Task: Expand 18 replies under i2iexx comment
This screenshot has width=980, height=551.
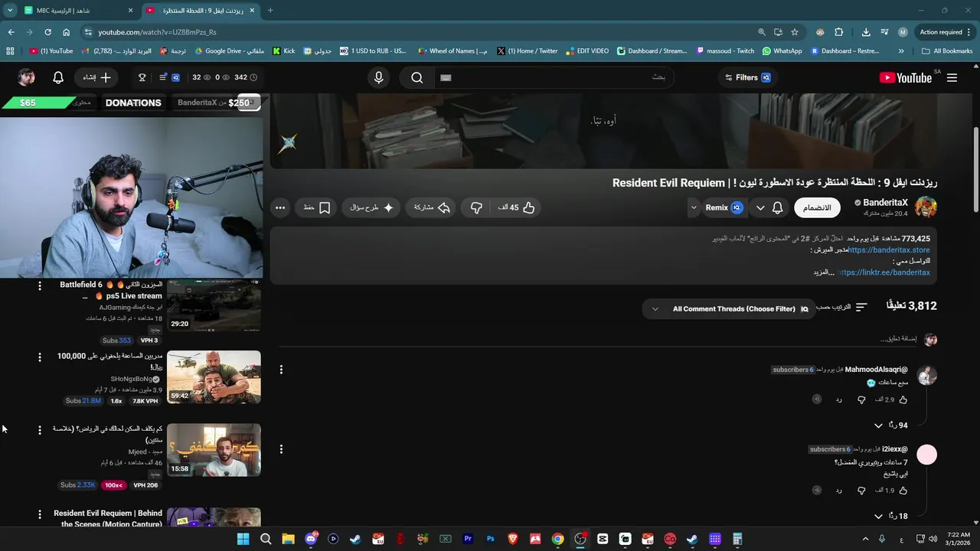Action: (890, 517)
